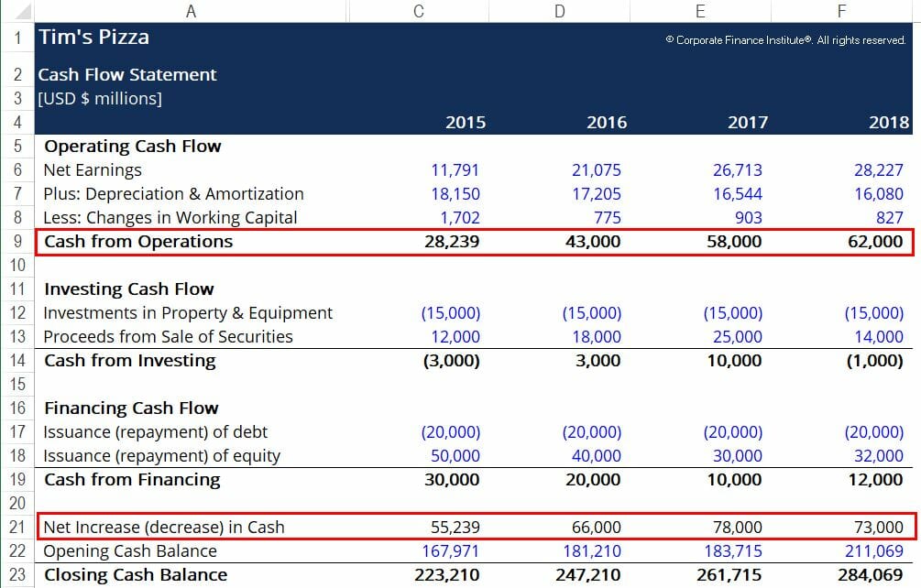Click the 2018 Closing Cash Balance 284,069

pos(872,574)
